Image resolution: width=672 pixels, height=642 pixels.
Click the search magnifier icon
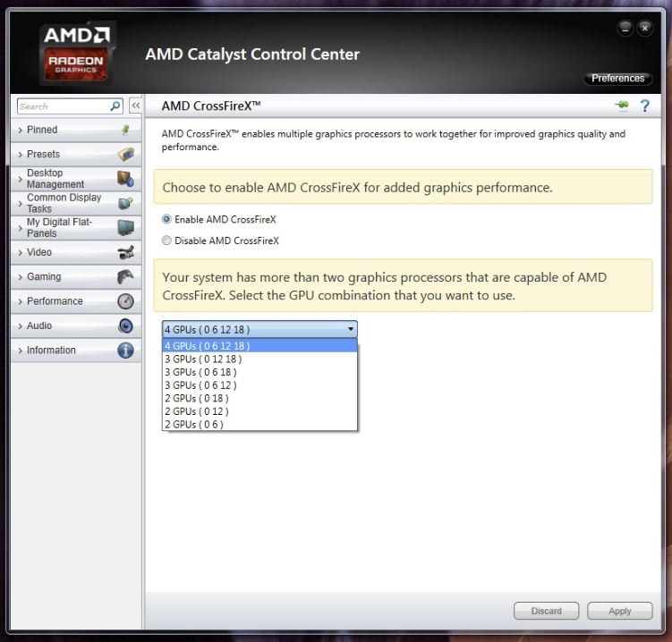(x=115, y=106)
